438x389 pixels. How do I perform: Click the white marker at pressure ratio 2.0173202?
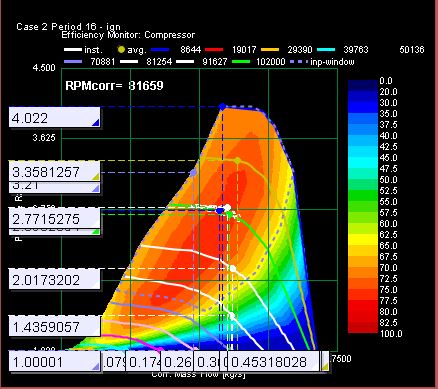coord(232,268)
